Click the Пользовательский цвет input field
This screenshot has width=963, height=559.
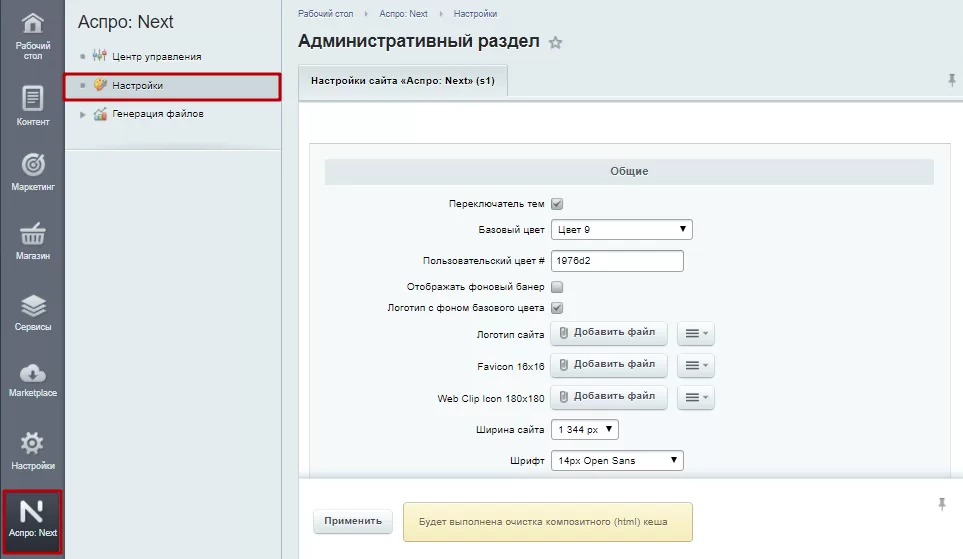tap(617, 260)
